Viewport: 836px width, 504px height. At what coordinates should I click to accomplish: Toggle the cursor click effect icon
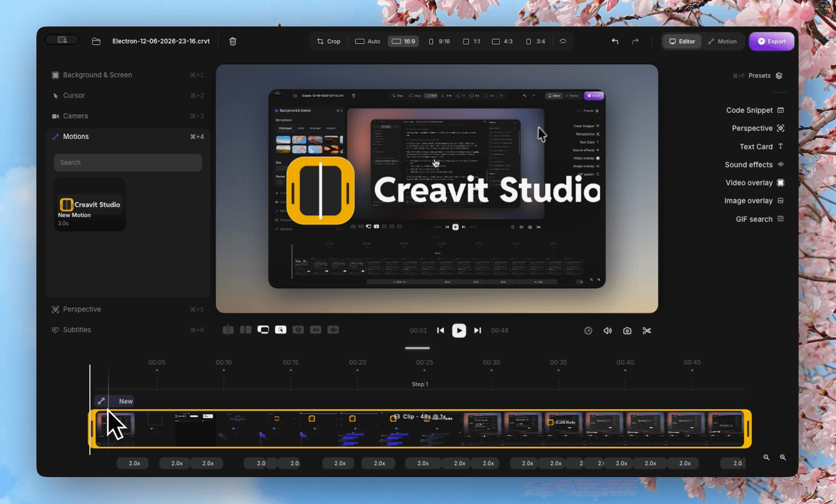point(280,330)
